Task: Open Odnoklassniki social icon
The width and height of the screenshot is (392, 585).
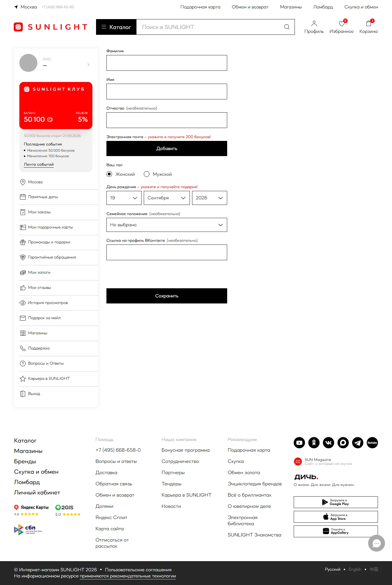Action: pyautogui.click(x=314, y=443)
